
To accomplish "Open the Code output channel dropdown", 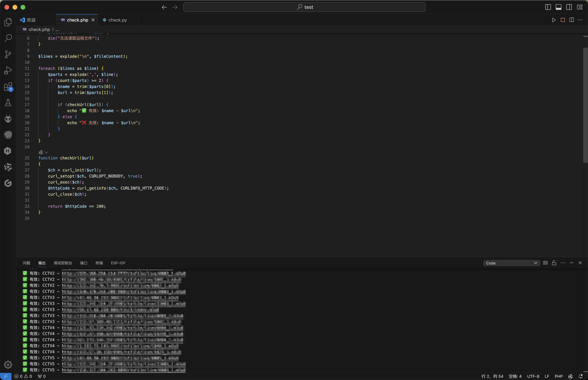I will [512, 263].
